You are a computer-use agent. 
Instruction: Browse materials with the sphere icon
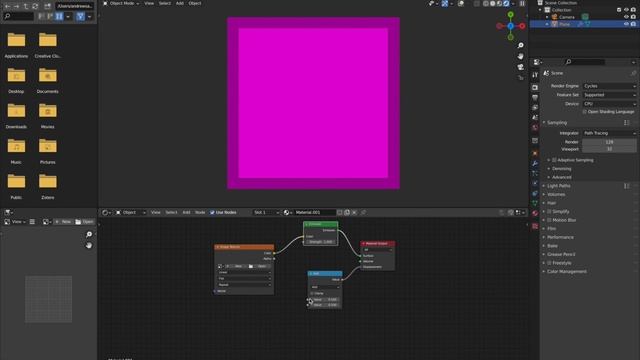[287, 212]
